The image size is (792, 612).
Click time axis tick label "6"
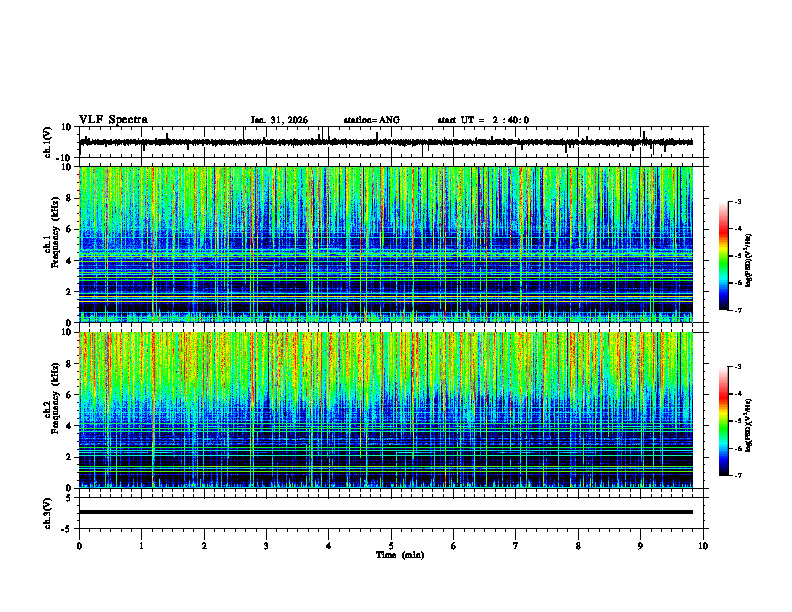point(454,546)
